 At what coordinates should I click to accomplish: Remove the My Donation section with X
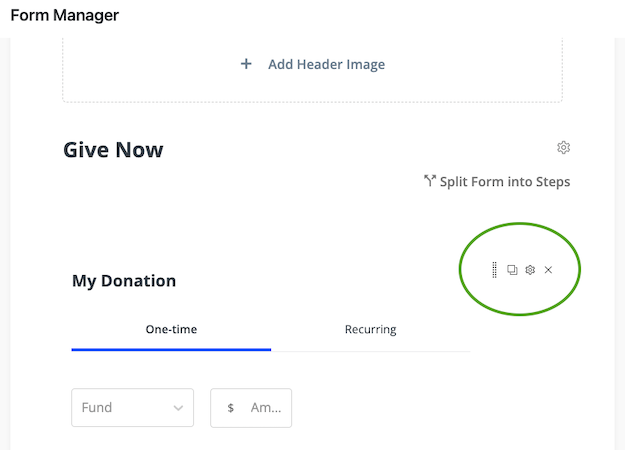click(x=548, y=270)
